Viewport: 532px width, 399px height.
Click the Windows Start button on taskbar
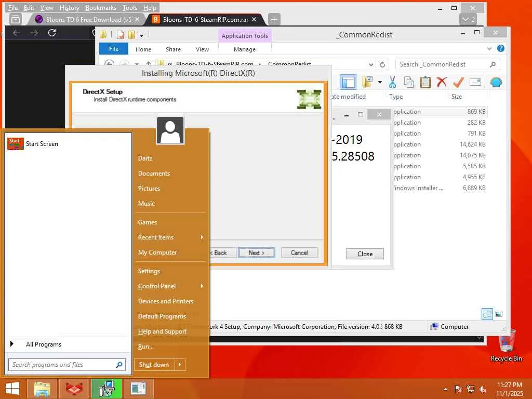(12, 389)
